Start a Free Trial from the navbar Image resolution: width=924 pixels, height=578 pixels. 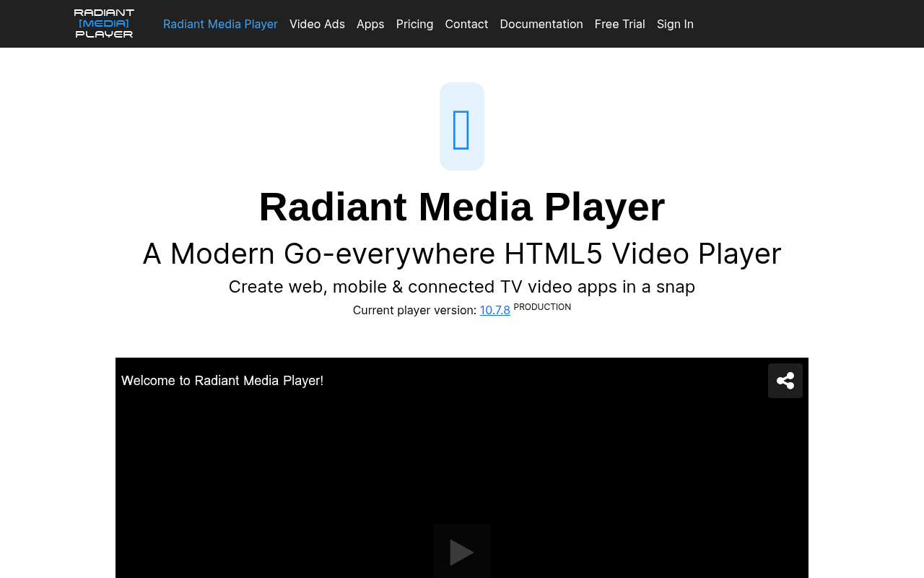tap(620, 24)
